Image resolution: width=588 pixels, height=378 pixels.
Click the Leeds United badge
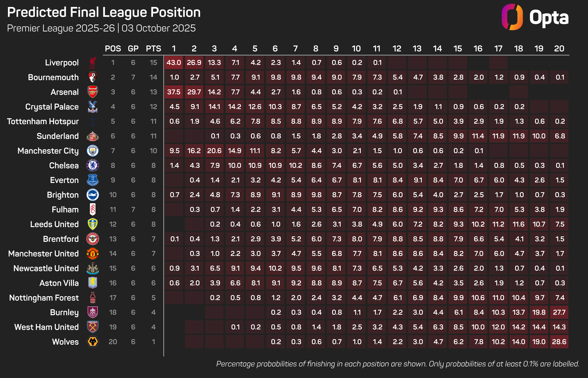tap(93, 224)
